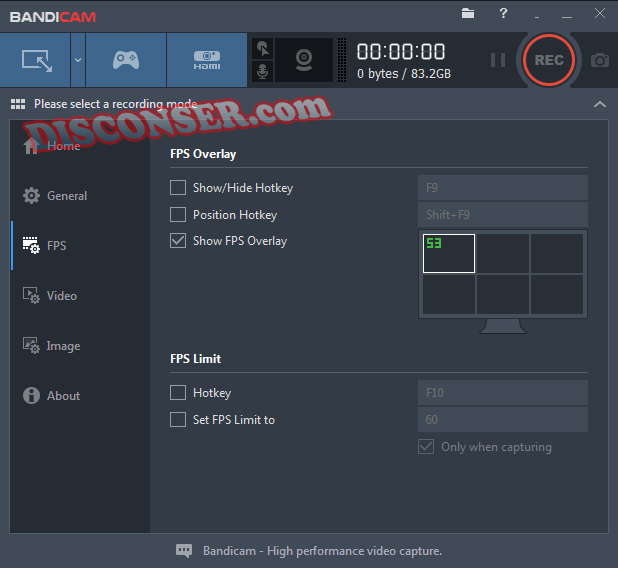
Task: Select bottom-right FPS overlay position
Action: [557, 294]
